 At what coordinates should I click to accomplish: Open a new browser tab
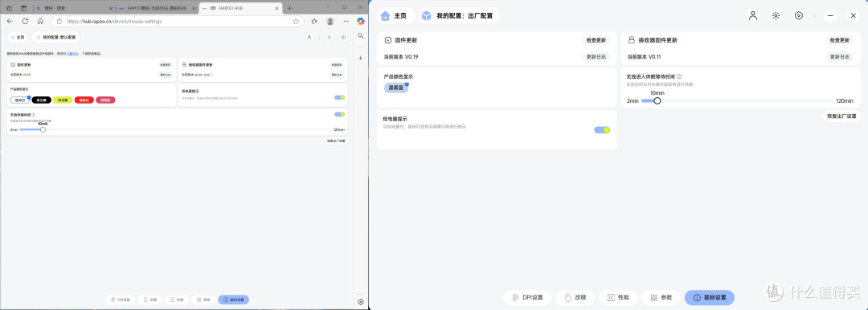pos(289,8)
